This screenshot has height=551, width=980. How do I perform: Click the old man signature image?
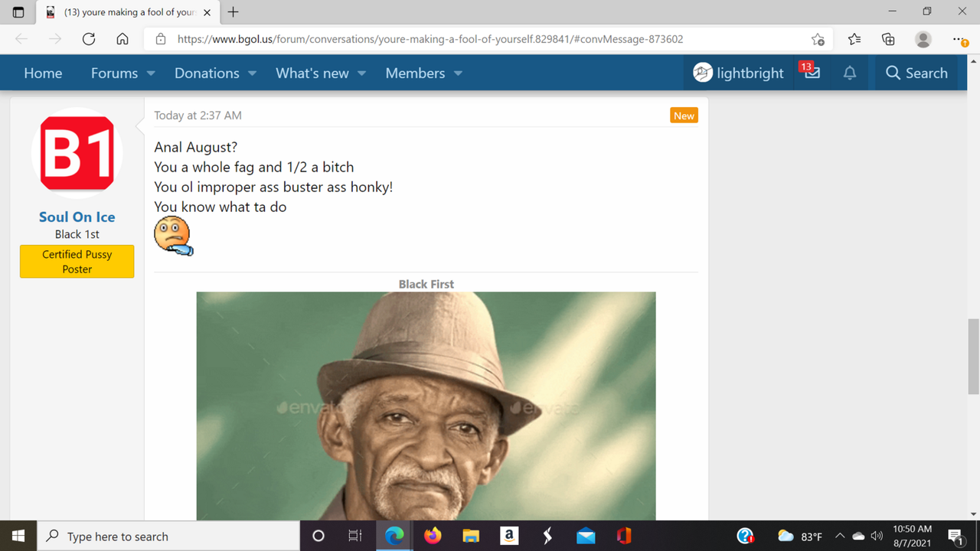click(x=426, y=406)
